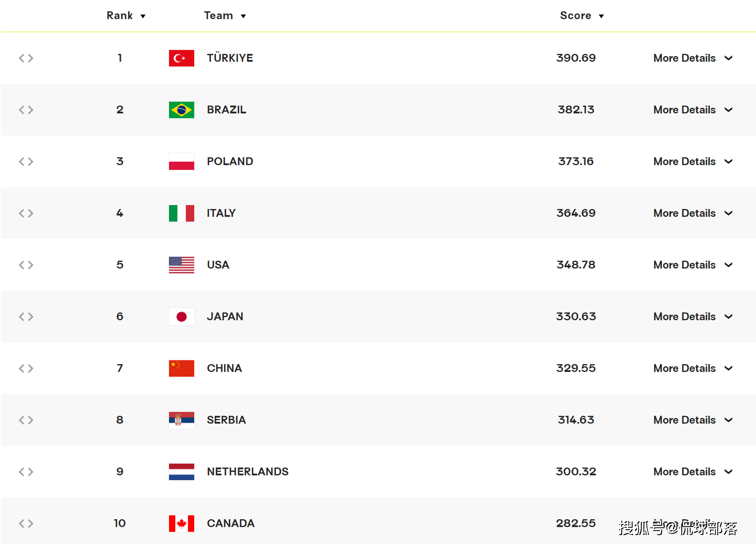Select Serbia's score value 314.63
The width and height of the screenshot is (756, 544).
click(x=576, y=420)
